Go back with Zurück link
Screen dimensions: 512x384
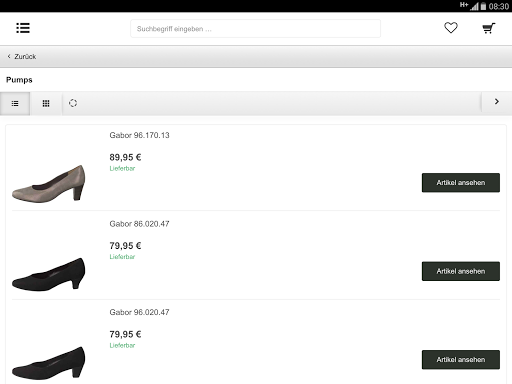[x=22, y=57]
